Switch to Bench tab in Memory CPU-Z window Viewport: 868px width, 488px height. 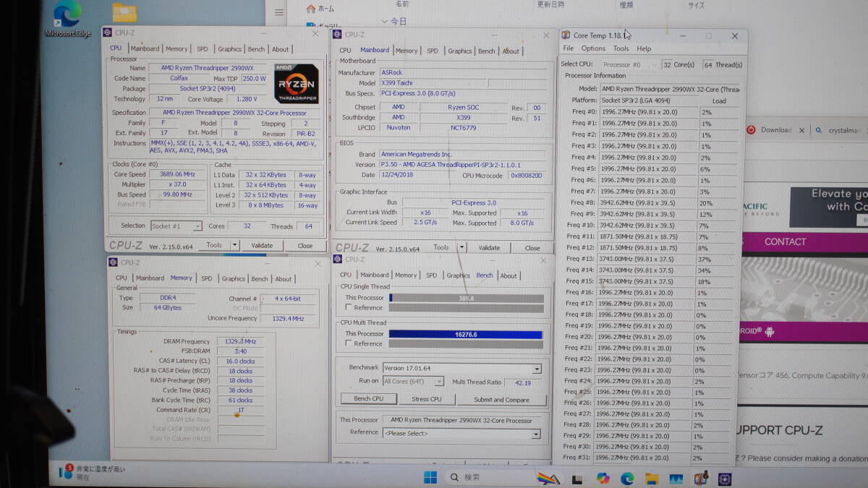click(260, 278)
